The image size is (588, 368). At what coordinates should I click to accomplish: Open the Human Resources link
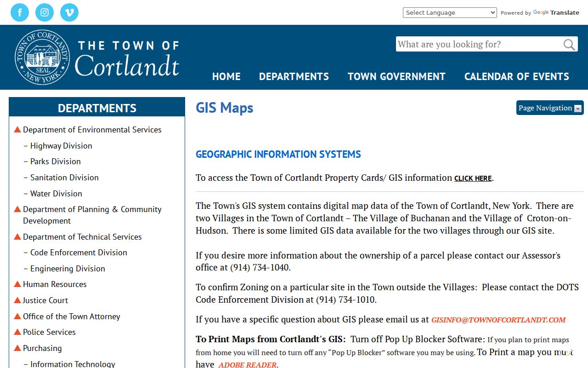pyautogui.click(x=55, y=284)
